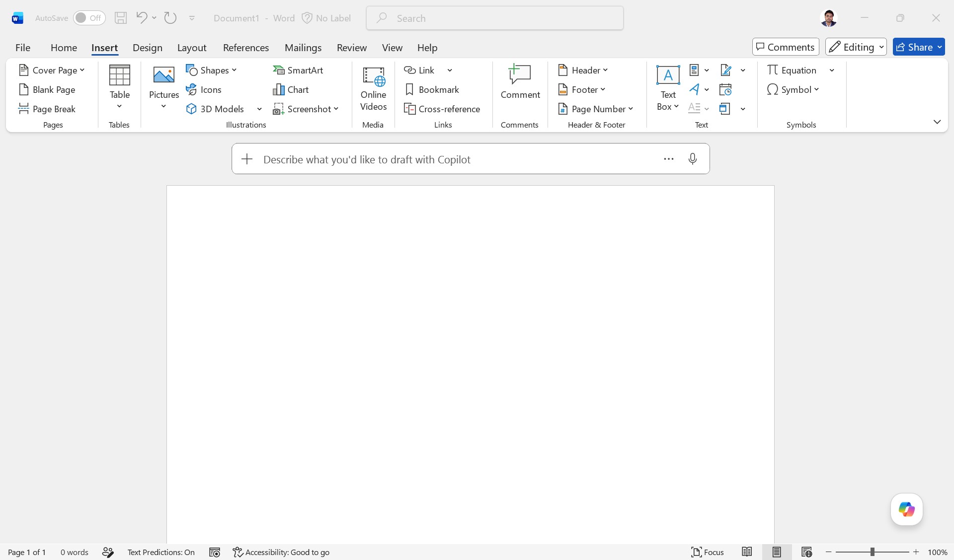Open the Link dropdown arrow

tap(450, 70)
